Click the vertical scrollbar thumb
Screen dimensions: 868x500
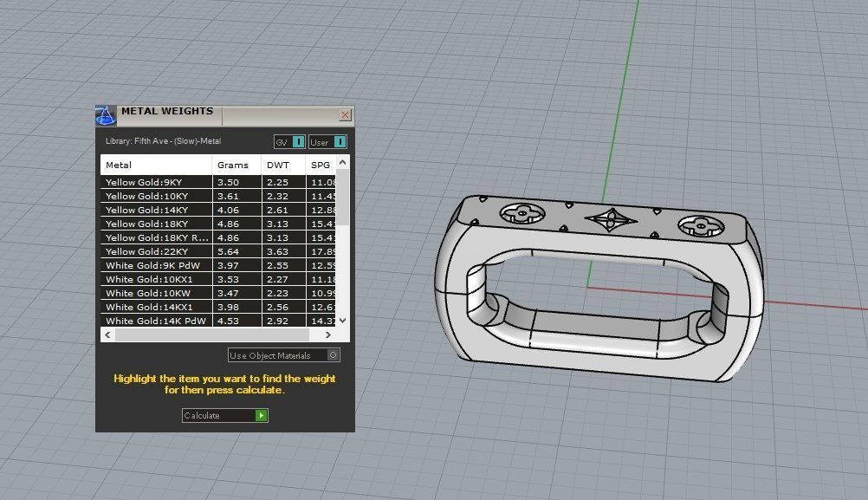pyautogui.click(x=343, y=197)
